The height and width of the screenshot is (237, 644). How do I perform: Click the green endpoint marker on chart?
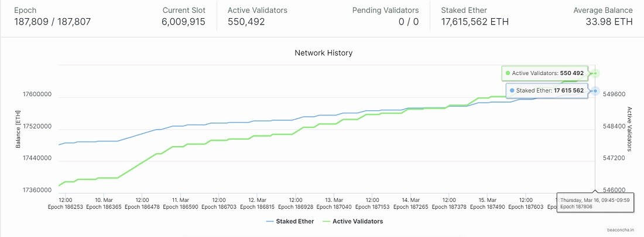pos(595,73)
